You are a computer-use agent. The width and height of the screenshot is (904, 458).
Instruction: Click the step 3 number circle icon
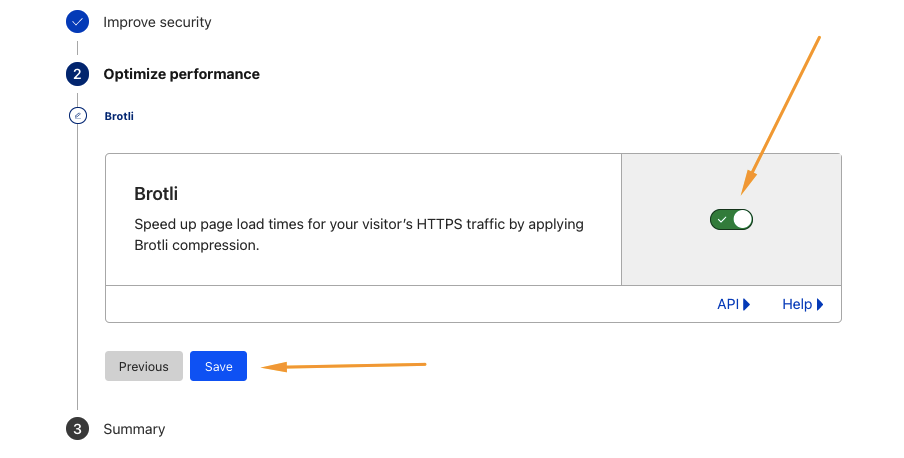78,429
